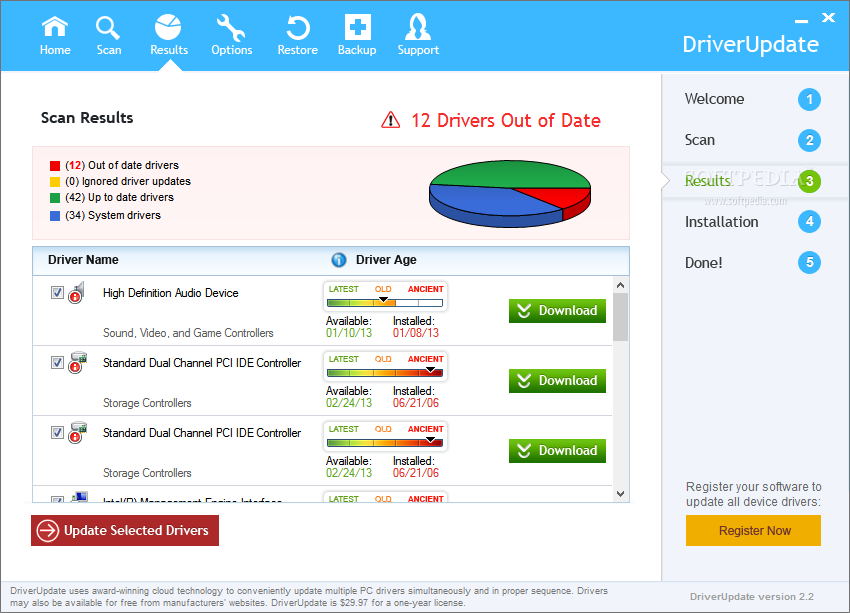Open the Backup plus icon
850x613 pixels.
point(358,27)
